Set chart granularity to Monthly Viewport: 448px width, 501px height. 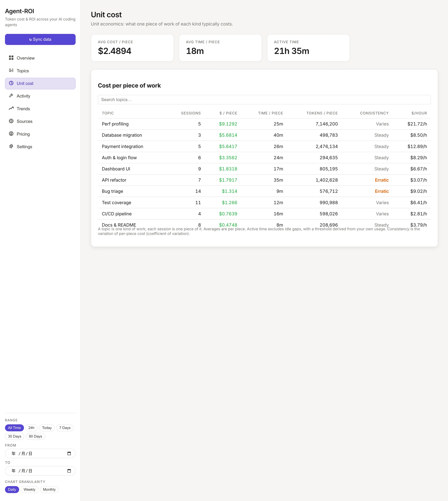[x=49, y=489]
